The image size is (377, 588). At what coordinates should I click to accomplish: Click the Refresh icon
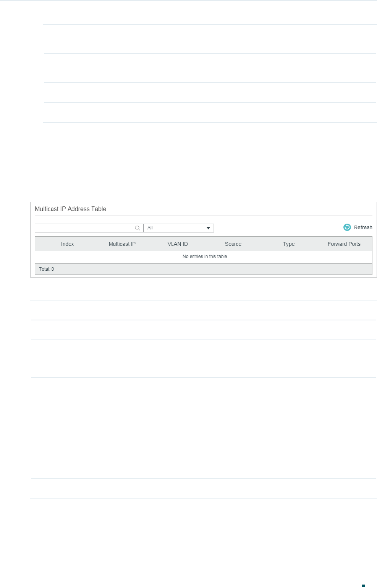pos(347,227)
